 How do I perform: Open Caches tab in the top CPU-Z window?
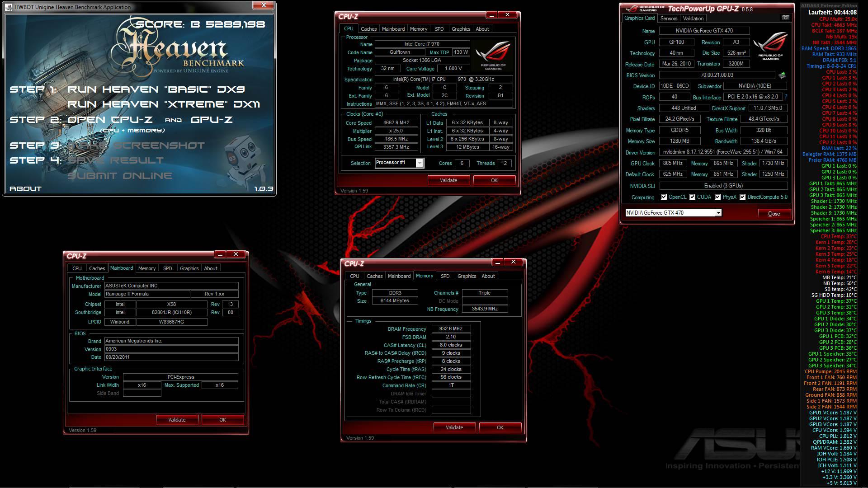pyautogui.click(x=368, y=29)
